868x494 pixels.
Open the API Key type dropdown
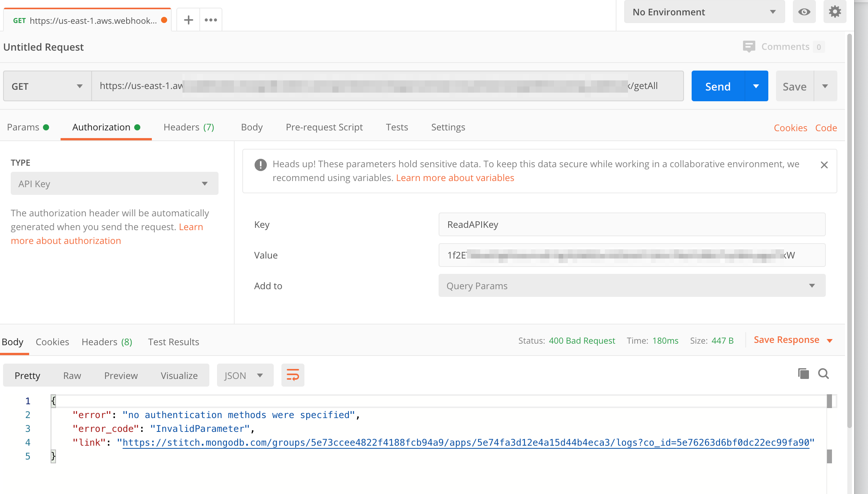pos(114,184)
